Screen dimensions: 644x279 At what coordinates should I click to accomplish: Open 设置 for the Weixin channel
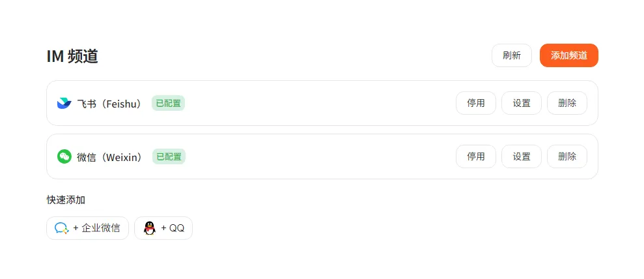click(x=521, y=156)
